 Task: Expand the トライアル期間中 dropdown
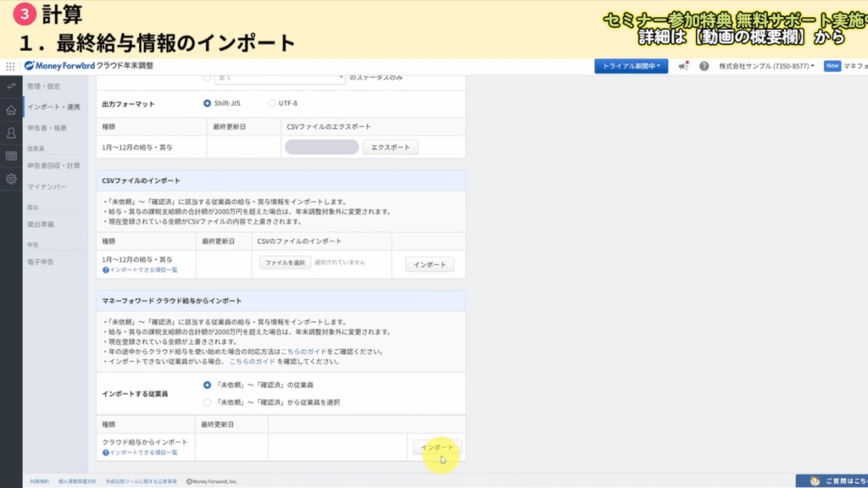click(x=632, y=66)
